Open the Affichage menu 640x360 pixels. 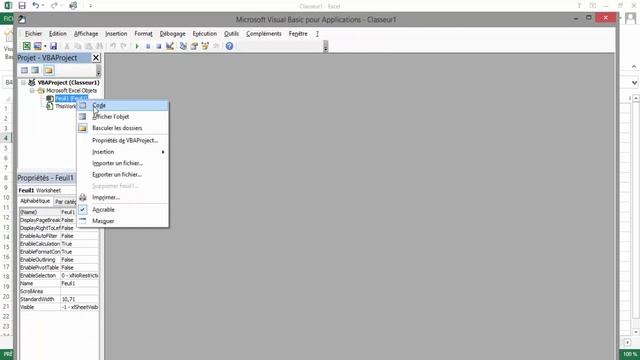pyautogui.click(x=86, y=34)
